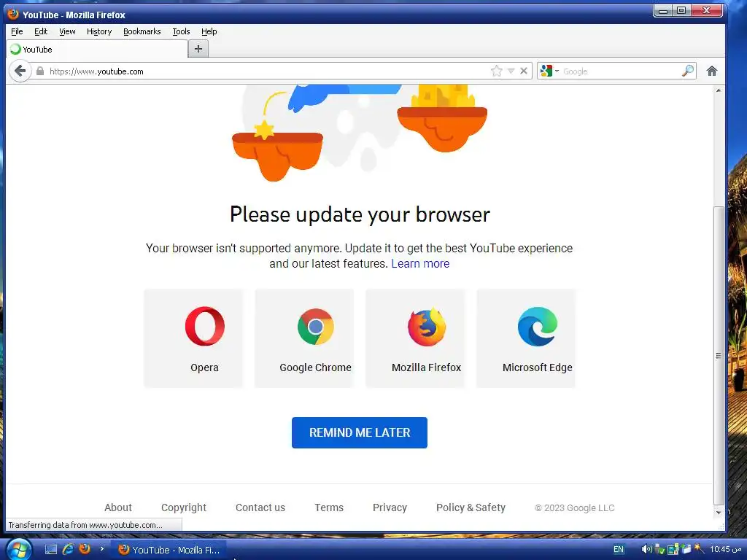Open the Privacy footer link
The width and height of the screenshot is (747, 560).
point(390,507)
